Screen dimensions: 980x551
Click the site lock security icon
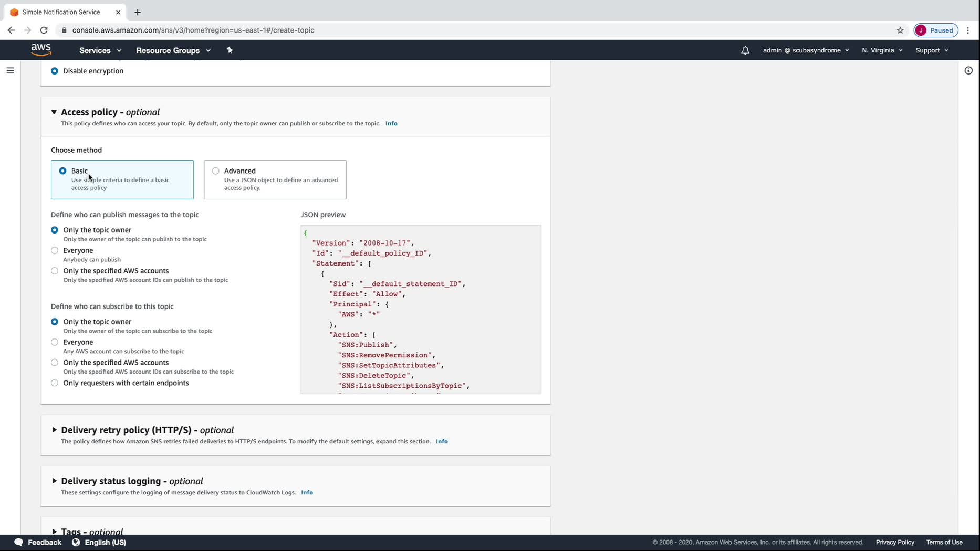click(64, 30)
